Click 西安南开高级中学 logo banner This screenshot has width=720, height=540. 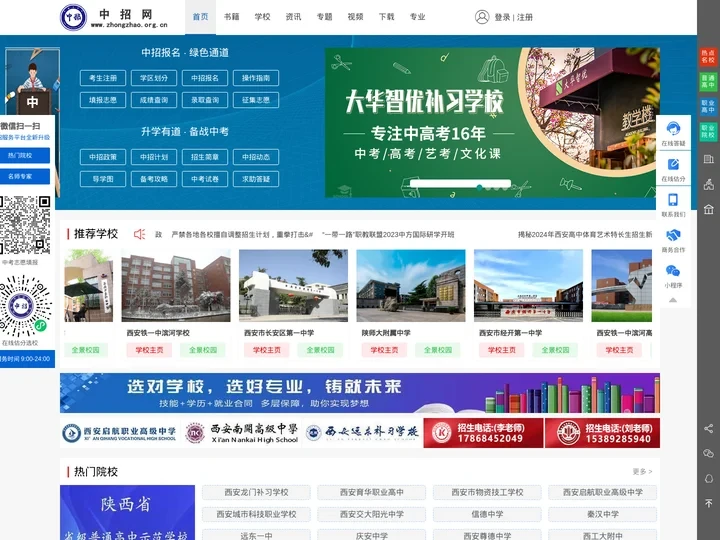(x=242, y=433)
